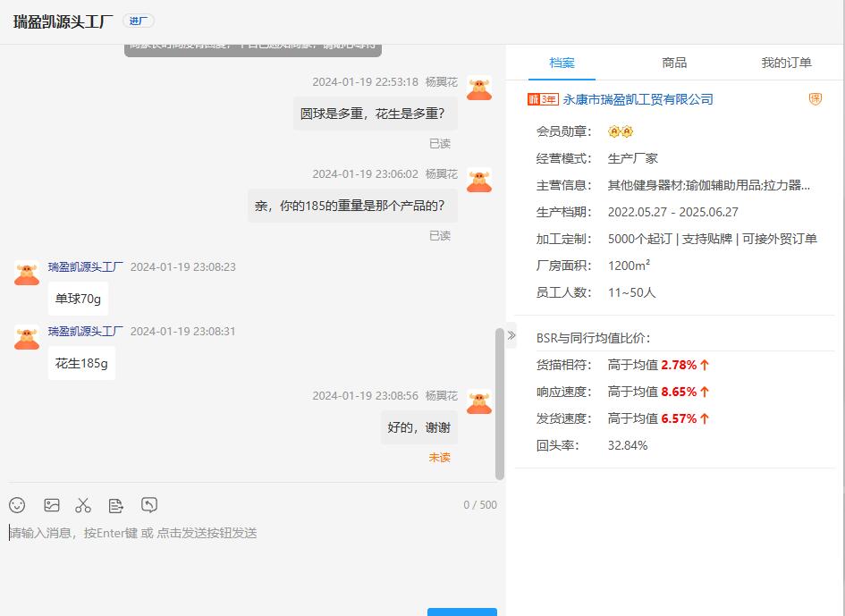Collapse the right-side info panel
845x616 pixels.
pyautogui.click(x=511, y=335)
